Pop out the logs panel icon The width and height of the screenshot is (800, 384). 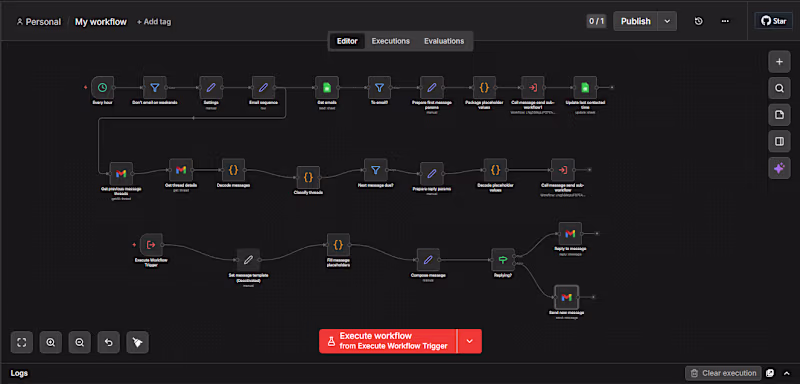(x=770, y=373)
